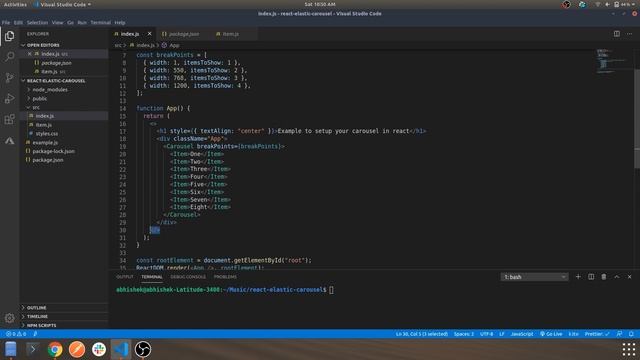
Task: Show the Problems panel tab
Action: coord(225,277)
